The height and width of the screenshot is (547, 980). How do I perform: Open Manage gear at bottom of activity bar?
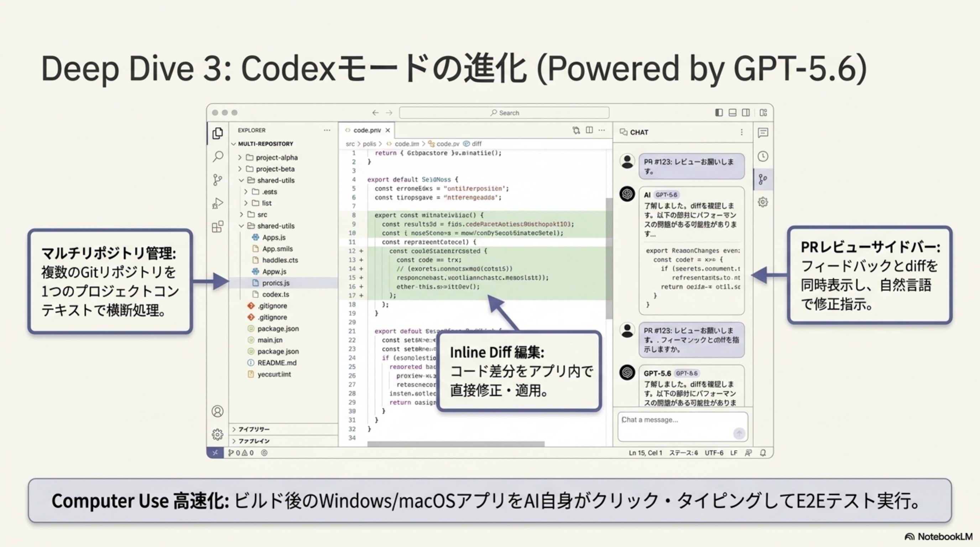coord(218,434)
